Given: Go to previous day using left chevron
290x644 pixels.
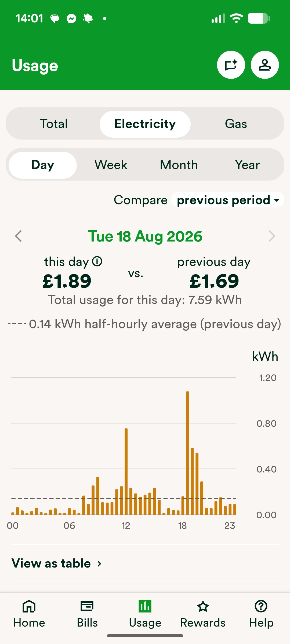Looking at the screenshot, I should point(18,236).
